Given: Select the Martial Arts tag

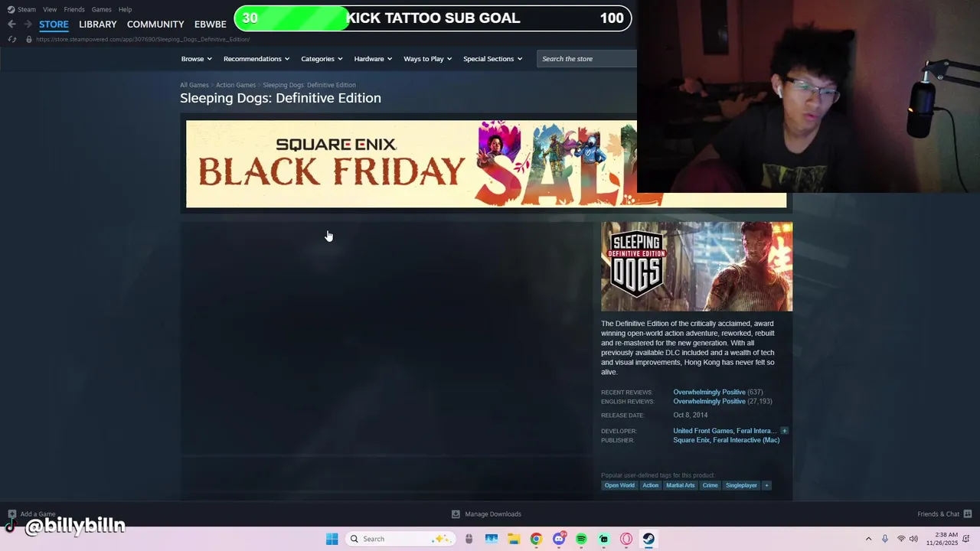Looking at the screenshot, I should 680,485.
